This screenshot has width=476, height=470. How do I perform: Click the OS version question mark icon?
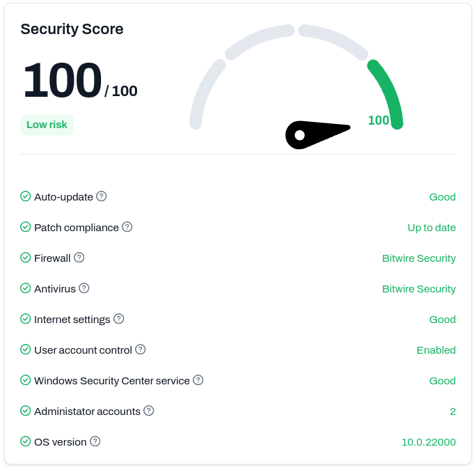(95, 441)
